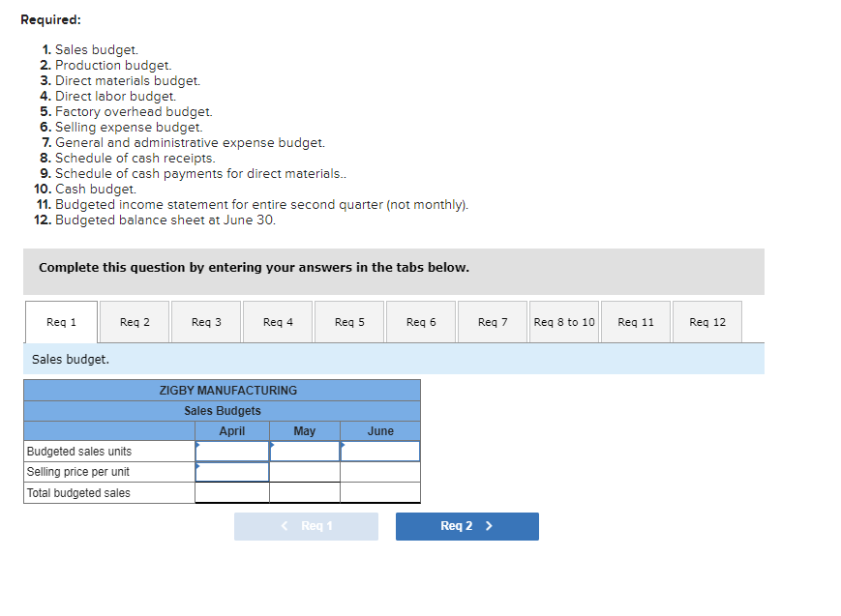Switch to the Req 11 tab
Viewport: 841px width, 616px height.
pyautogui.click(x=635, y=321)
